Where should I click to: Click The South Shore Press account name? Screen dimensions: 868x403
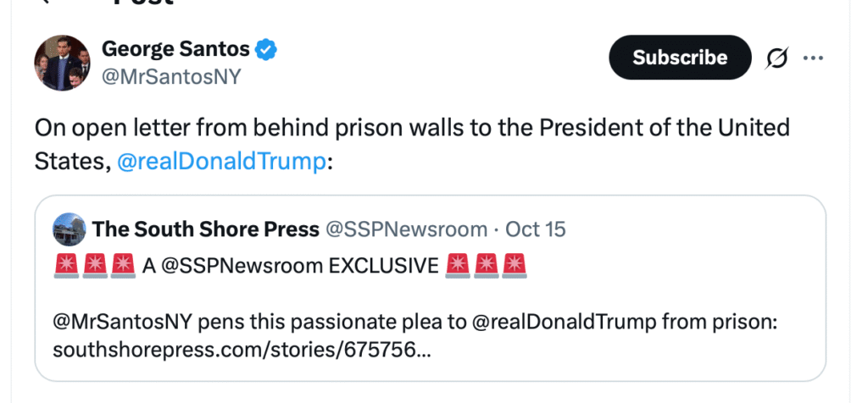[206, 229]
